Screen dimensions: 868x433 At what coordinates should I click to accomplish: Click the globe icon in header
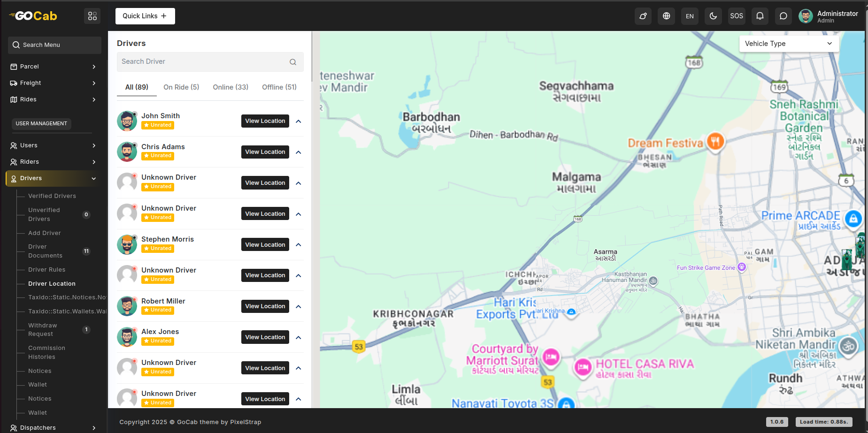click(x=666, y=16)
